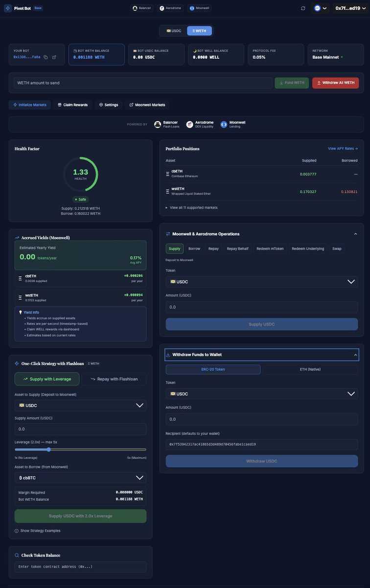The width and height of the screenshot is (370, 588).
Task: Open the Asset to Supply dropdown
Action: click(80, 405)
